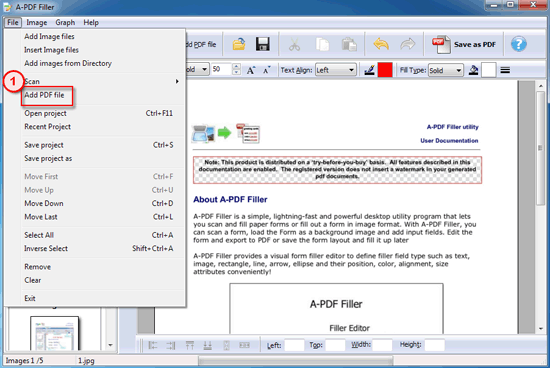Increase font size with the larger A icon
The height and width of the screenshot is (368, 550).
pos(250,70)
